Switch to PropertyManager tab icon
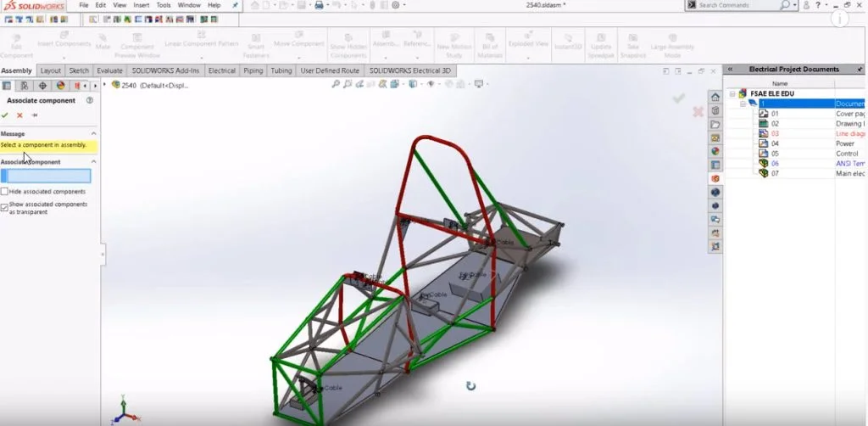Screen dimensions: 868x426 [x=25, y=86]
